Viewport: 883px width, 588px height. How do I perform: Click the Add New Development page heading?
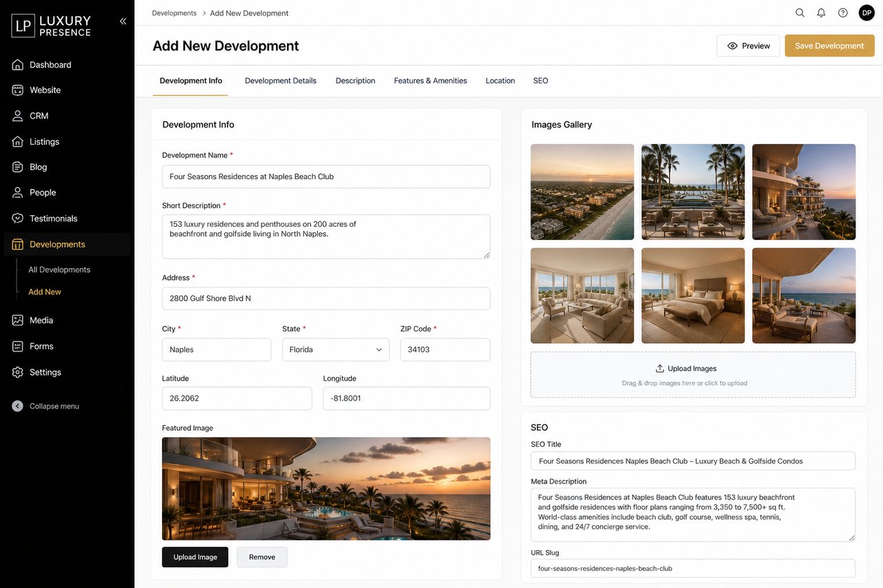coord(226,45)
